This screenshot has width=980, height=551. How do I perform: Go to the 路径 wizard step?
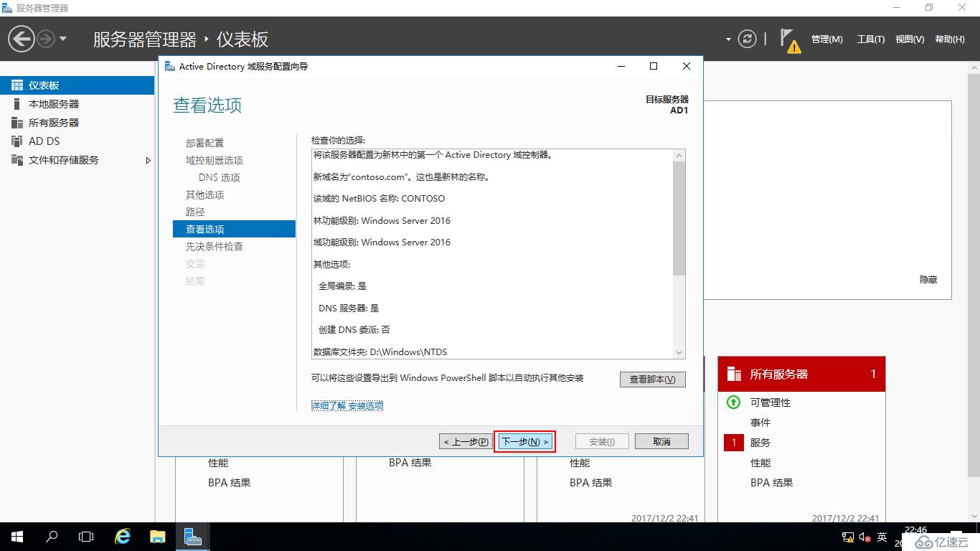pyautogui.click(x=195, y=212)
